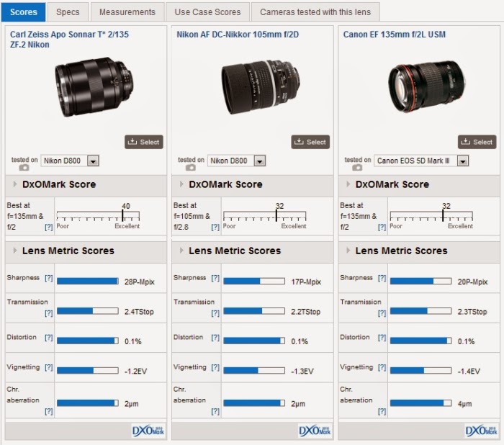The image size is (504, 445).
Task: Collapse Lens Metric Scores for Carl Zeiss
Action: [15, 251]
